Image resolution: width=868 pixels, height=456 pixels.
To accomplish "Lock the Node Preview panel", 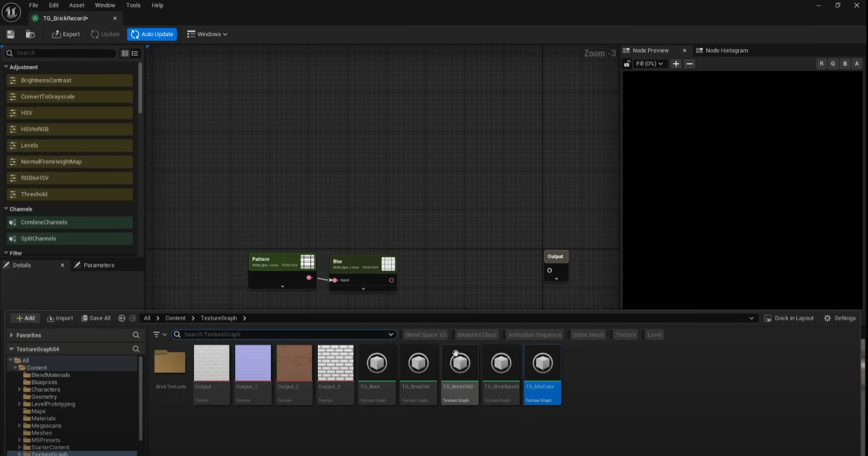I will pyautogui.click(x=627, y=64).
